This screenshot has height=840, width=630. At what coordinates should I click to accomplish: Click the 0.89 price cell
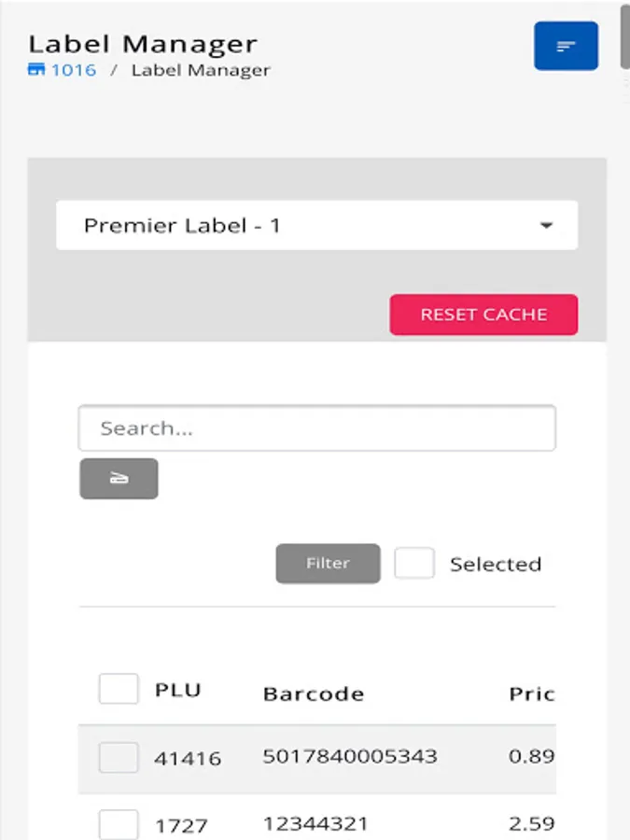(x=531, y=756)
